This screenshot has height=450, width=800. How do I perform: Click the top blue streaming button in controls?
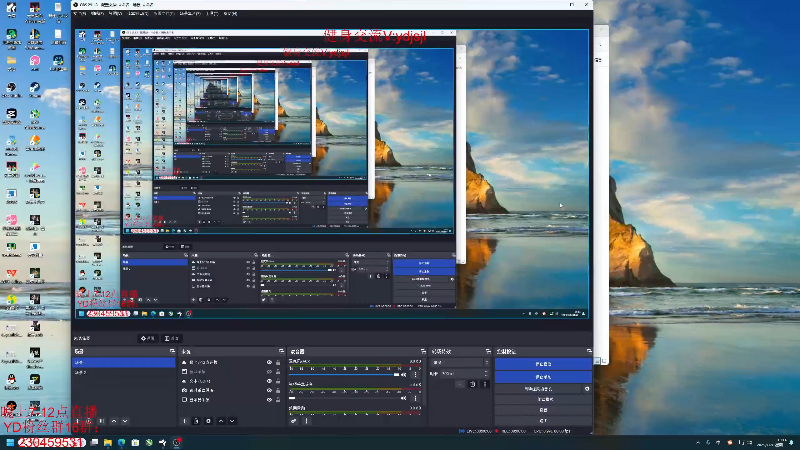(543, 364)
